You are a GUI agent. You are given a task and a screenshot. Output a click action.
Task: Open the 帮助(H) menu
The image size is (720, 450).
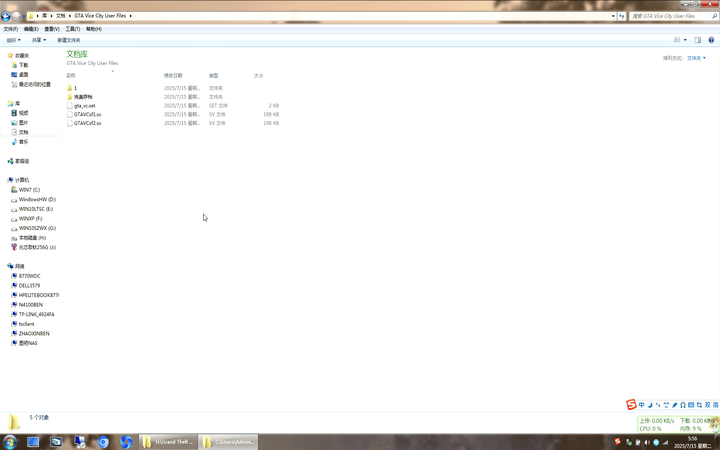click(94, 29)
